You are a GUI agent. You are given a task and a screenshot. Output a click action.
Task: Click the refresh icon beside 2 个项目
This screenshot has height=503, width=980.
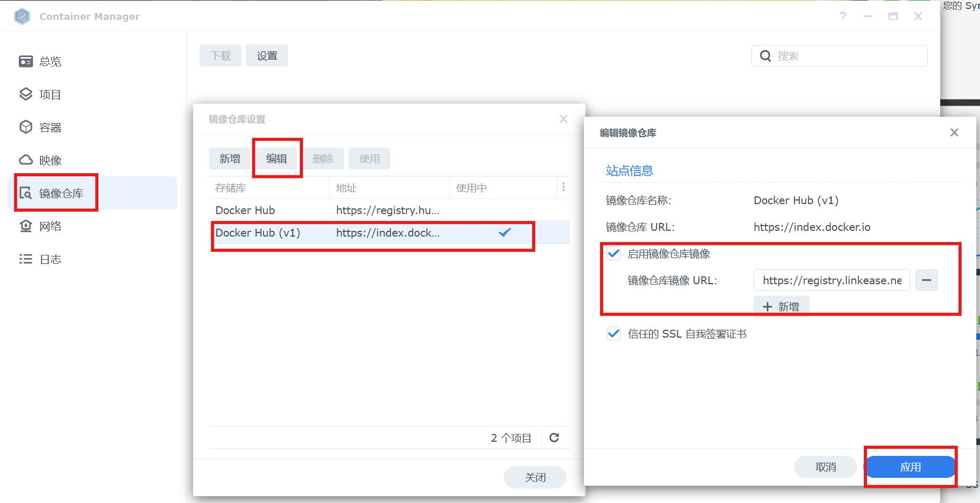point(554,438)
